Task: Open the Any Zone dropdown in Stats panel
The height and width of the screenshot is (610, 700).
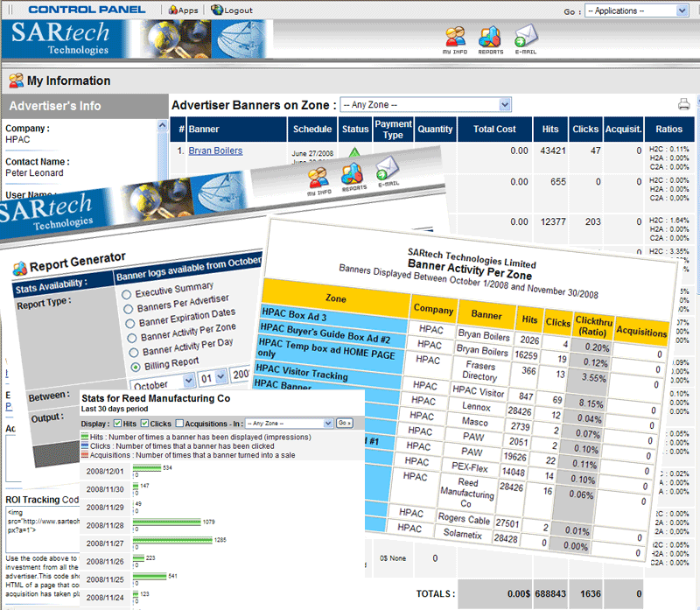Action: click(x=290, y=423)
